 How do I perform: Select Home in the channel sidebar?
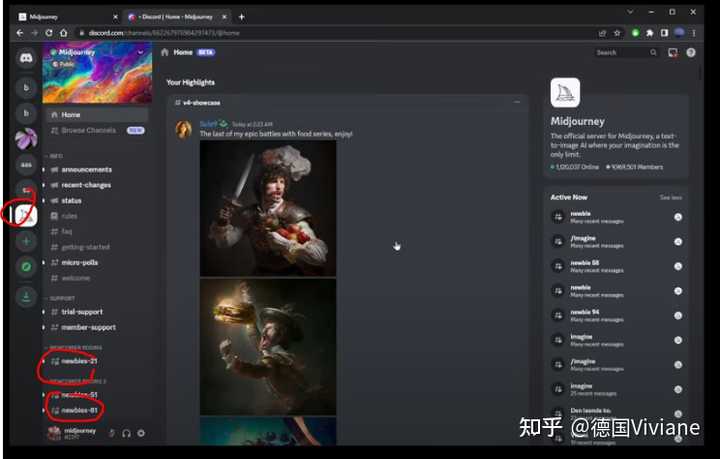point(97,115)
